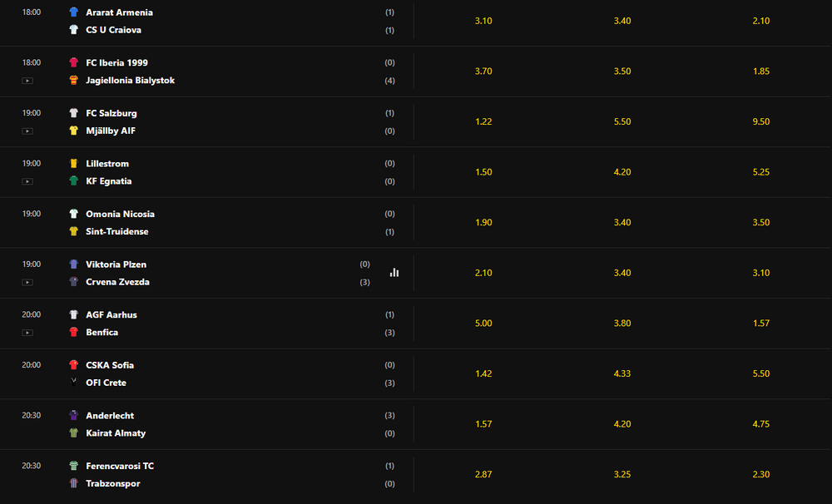Open statistics bar chart icon for Viktoria Plzen
This screenshot has height=504, width=832.
click(394, 273)
